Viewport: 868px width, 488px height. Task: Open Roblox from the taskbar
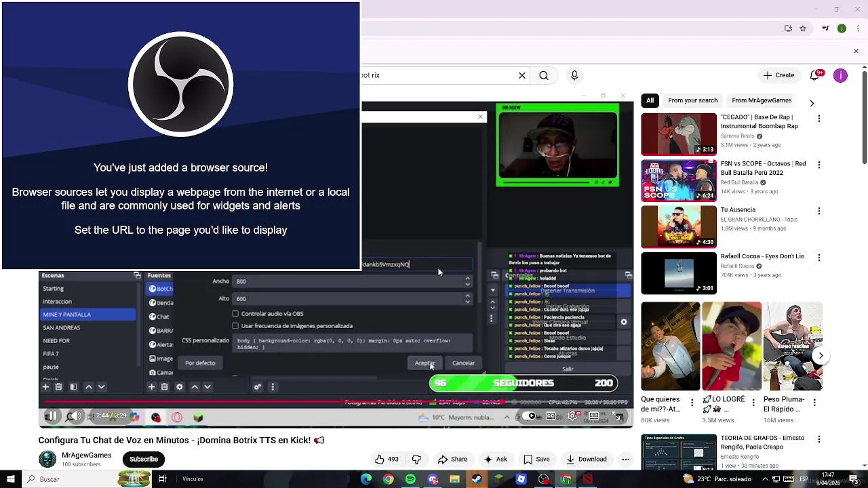point(521,479)
